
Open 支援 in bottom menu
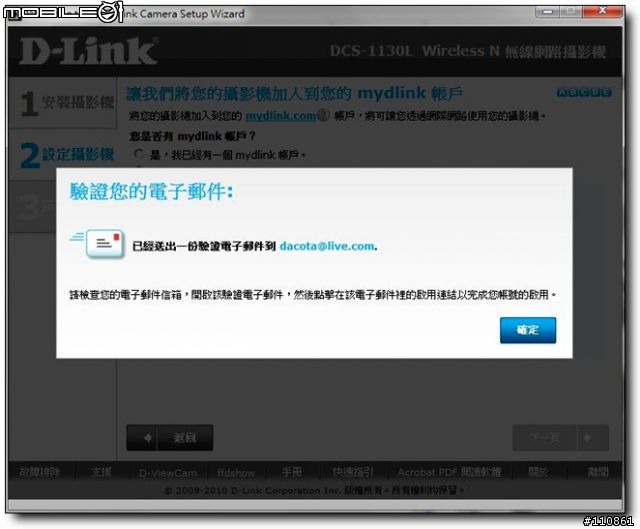[101, 472]
